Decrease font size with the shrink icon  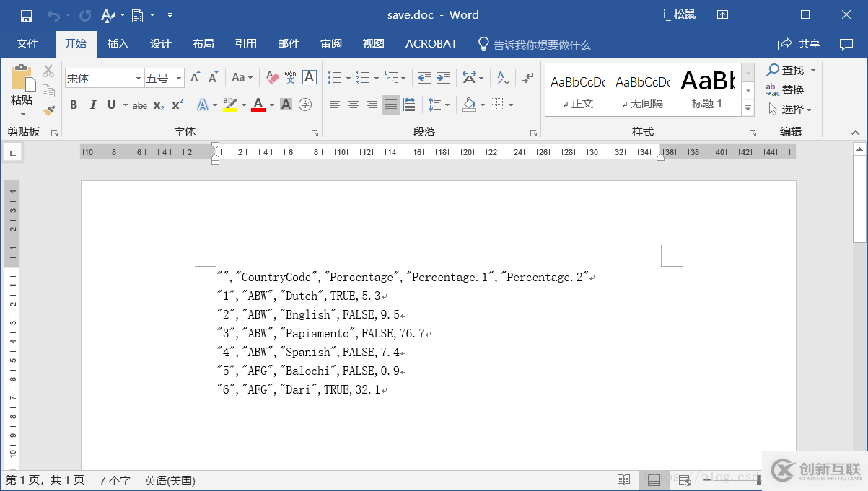click(213, 78)
